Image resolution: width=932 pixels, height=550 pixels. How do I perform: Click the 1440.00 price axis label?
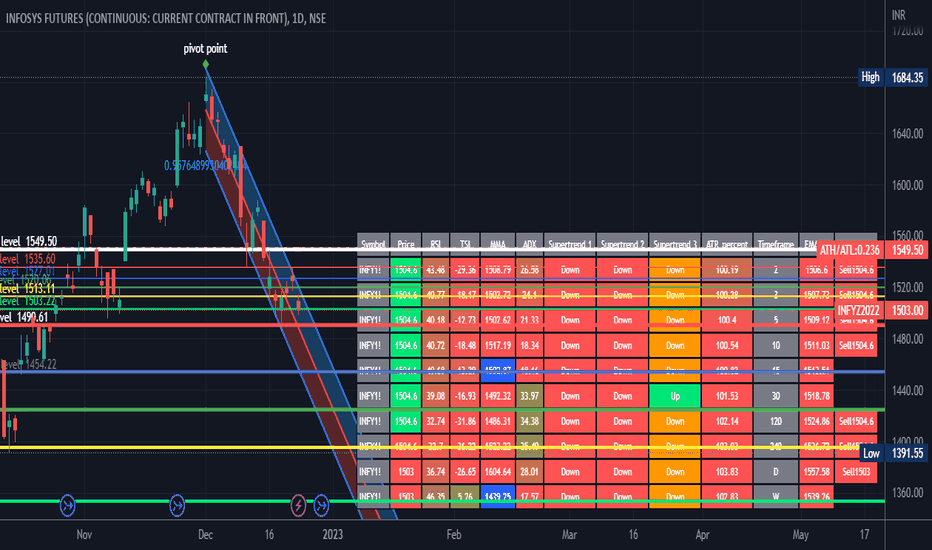(907, 391)
